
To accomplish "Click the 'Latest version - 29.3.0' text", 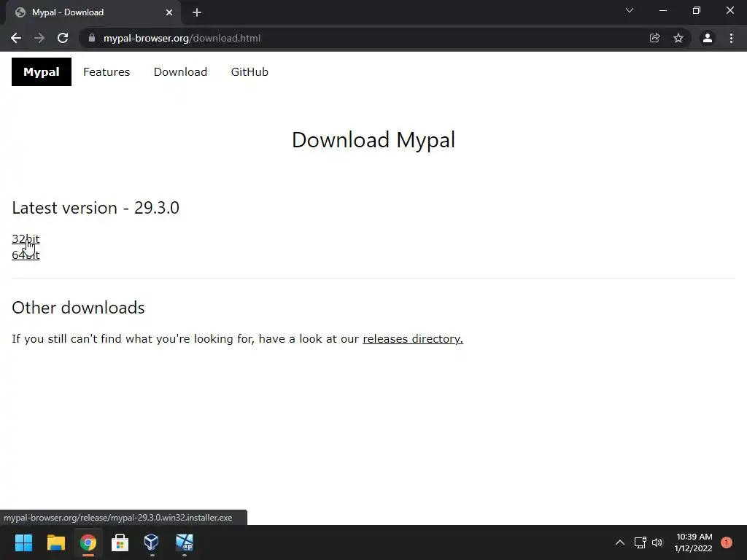I will click(96, 208).
